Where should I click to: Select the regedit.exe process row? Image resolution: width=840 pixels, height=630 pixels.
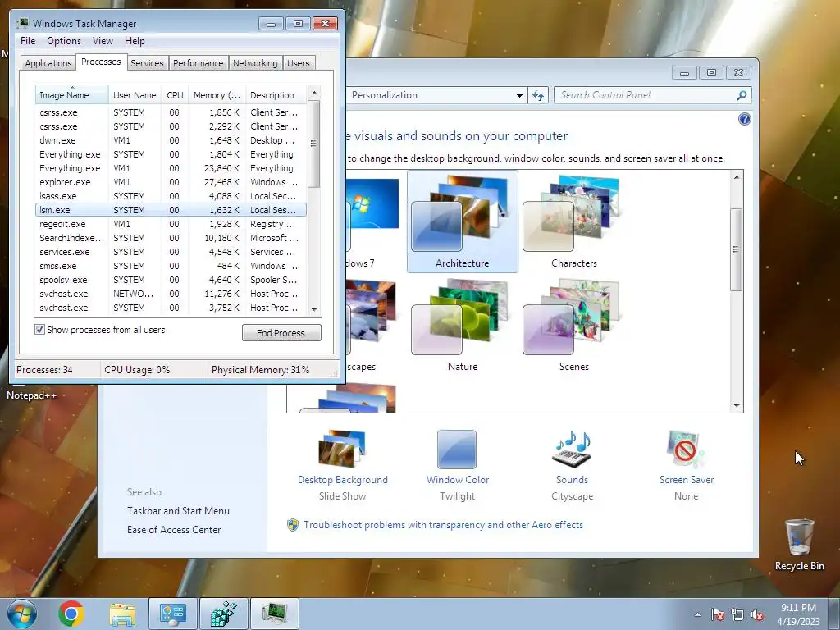tap(171, 224)
